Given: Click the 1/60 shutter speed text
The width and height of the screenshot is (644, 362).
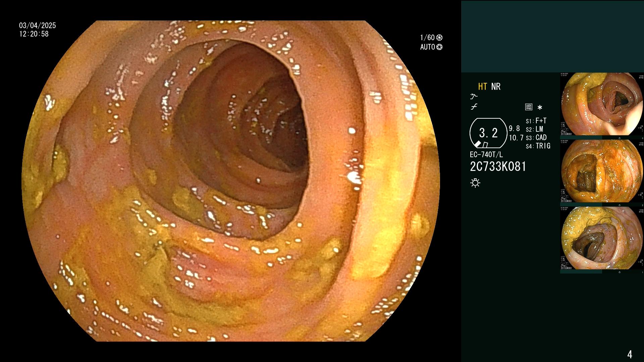Looking at the screenshot, I should pyautogui.click(x=428, y=38).
